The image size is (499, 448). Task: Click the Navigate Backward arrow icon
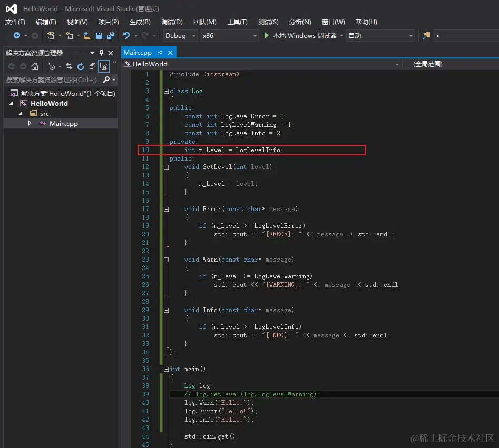[x=17, y=36]
